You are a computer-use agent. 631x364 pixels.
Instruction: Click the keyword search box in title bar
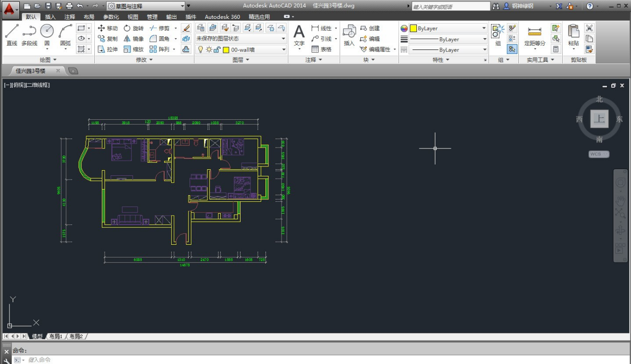451,6
